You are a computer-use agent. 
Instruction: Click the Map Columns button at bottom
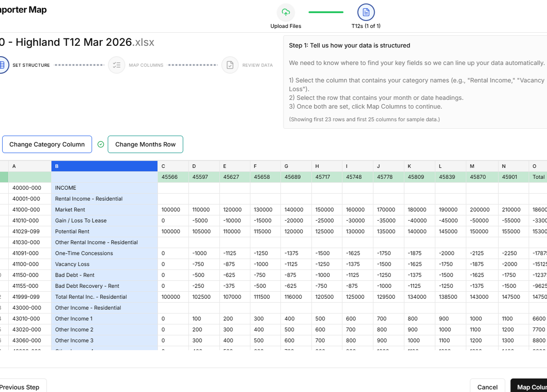tap(530, 387)
